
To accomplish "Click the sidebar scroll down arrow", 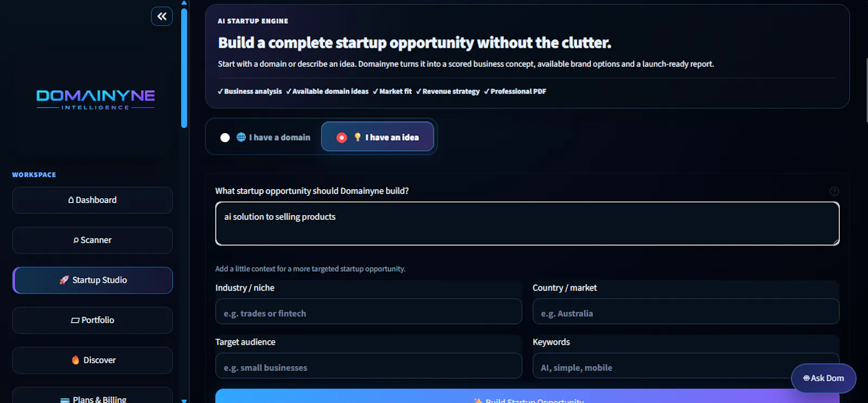I will 184,401.
